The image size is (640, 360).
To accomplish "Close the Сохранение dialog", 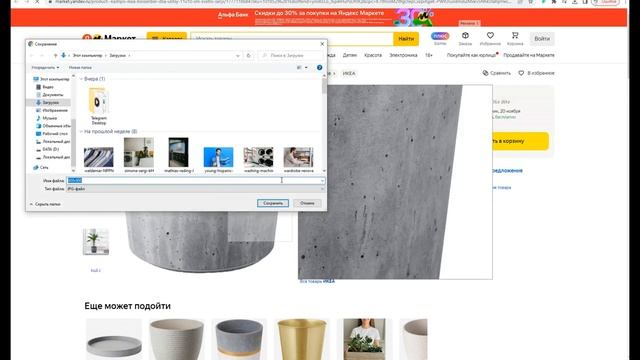I will pos(322,44).
